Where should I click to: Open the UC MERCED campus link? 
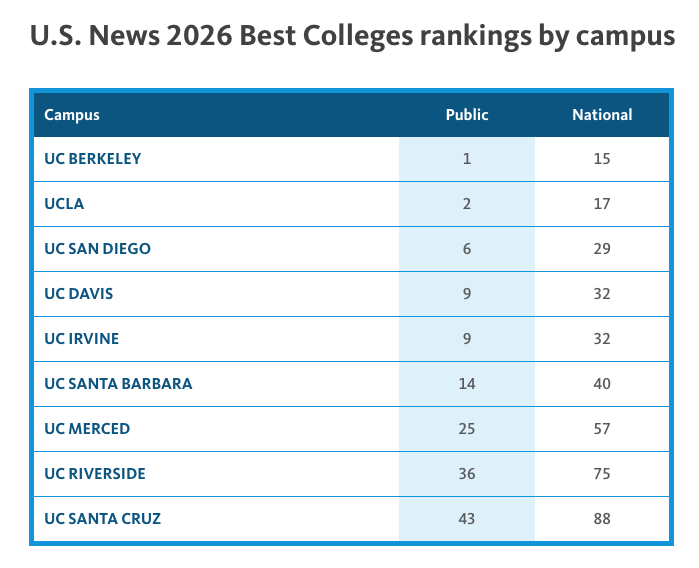point(87,428)
